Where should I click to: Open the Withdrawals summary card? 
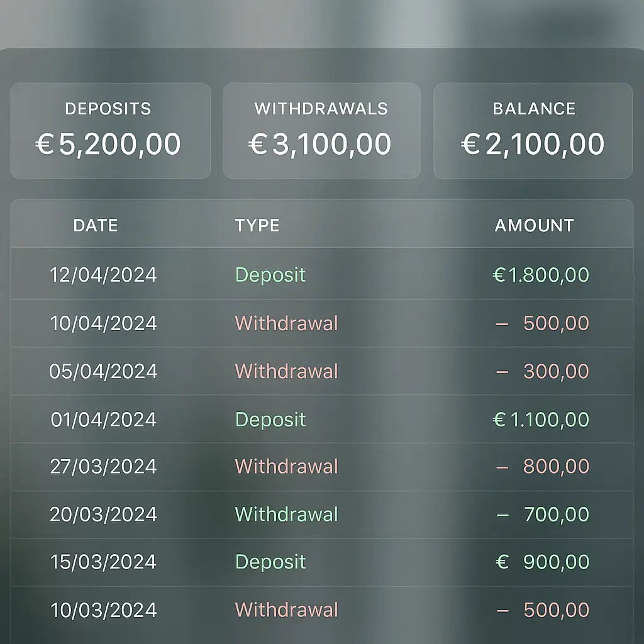click(x=321, y=131)
